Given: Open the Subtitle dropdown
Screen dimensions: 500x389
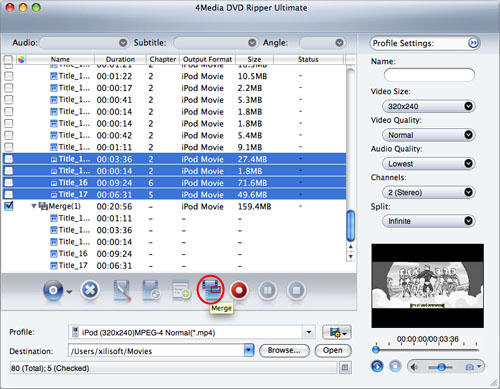Looking at the screenshot, I should [216, 43].
